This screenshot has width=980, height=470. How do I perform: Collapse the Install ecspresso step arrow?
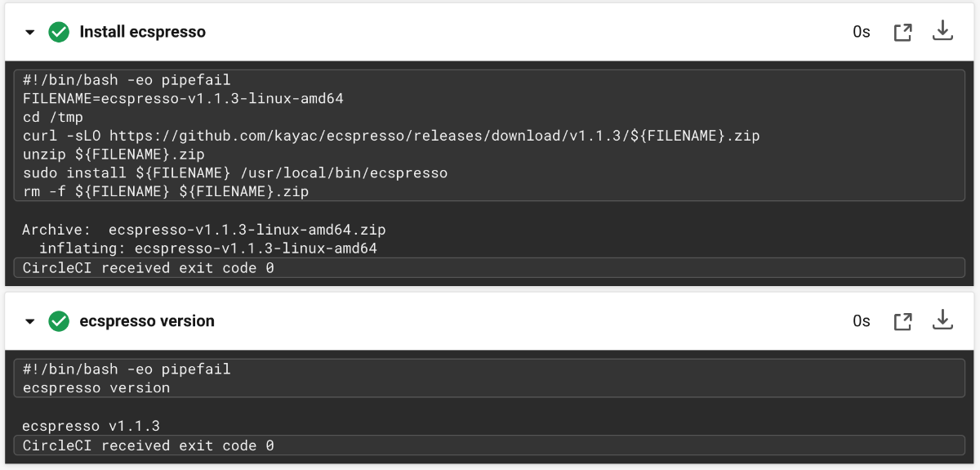click(x=30, y=33)
